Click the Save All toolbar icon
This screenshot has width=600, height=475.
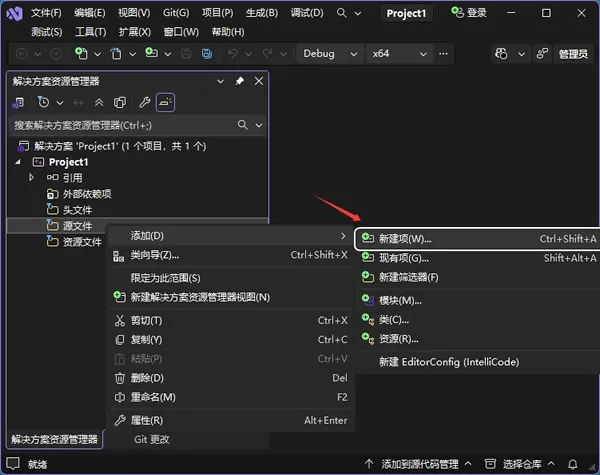[207, 54]
